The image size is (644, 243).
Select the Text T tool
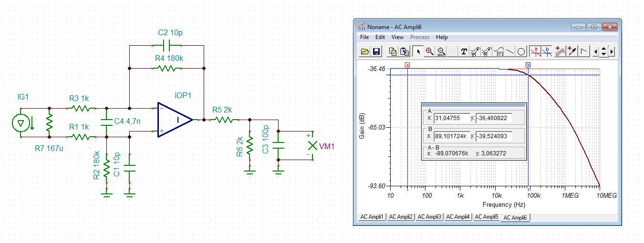(x=464, y=51)
